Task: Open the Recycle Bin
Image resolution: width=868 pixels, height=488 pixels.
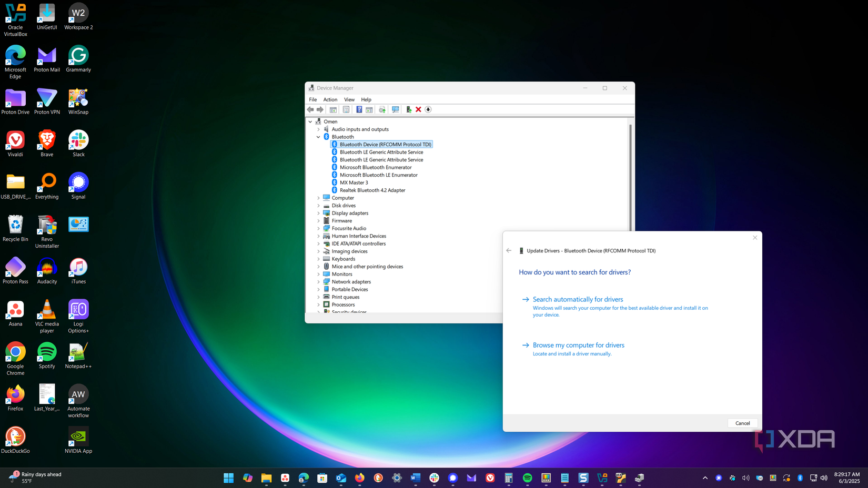Action: 15,228
